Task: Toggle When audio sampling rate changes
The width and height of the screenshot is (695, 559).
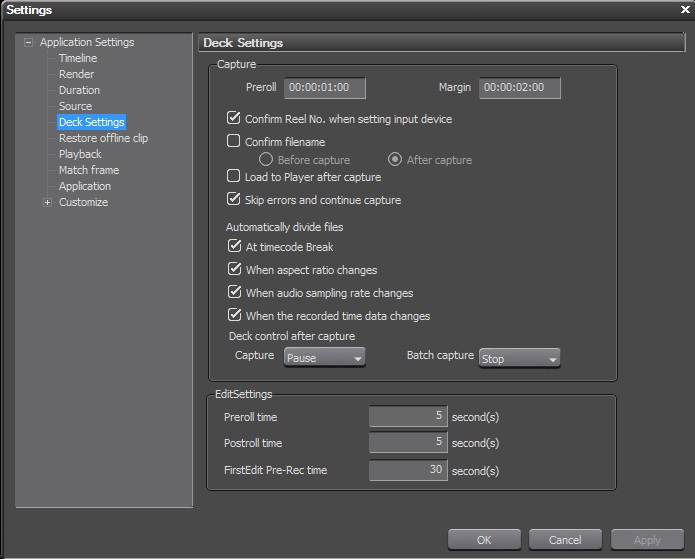Action: [234, 292]
